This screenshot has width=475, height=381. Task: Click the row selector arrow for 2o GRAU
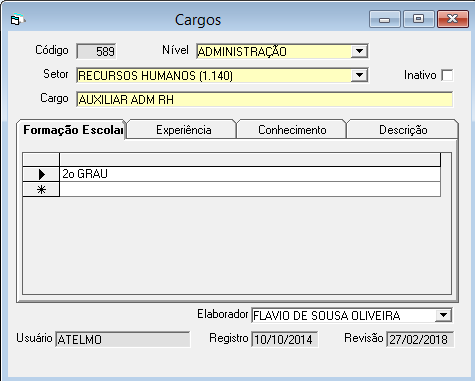[41, 174]
